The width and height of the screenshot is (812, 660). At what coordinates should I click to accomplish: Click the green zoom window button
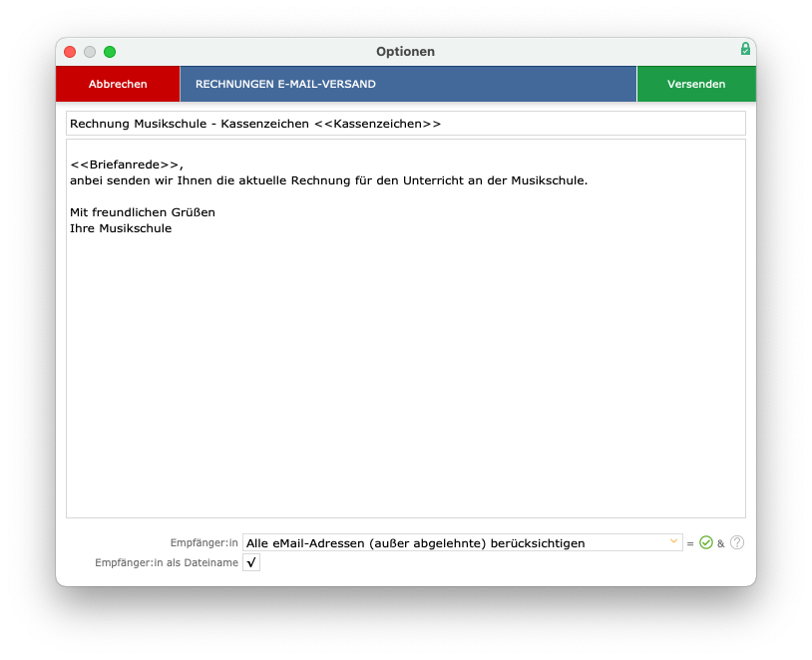click(110, 52)
